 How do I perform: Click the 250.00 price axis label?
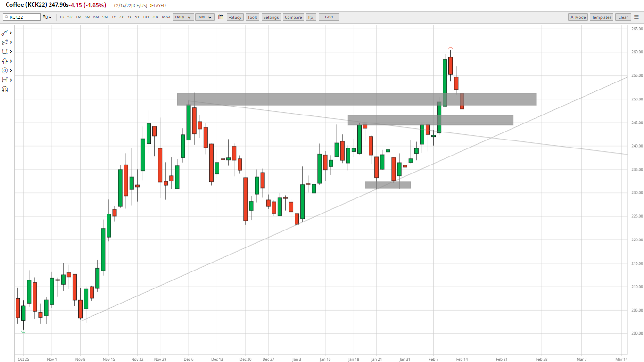(x=637, y=99)
